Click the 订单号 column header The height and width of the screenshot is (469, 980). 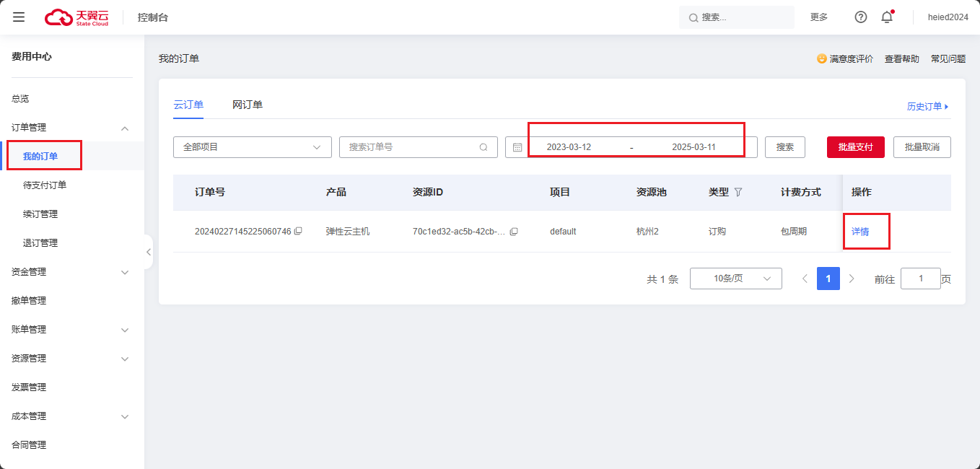(210, 192)
